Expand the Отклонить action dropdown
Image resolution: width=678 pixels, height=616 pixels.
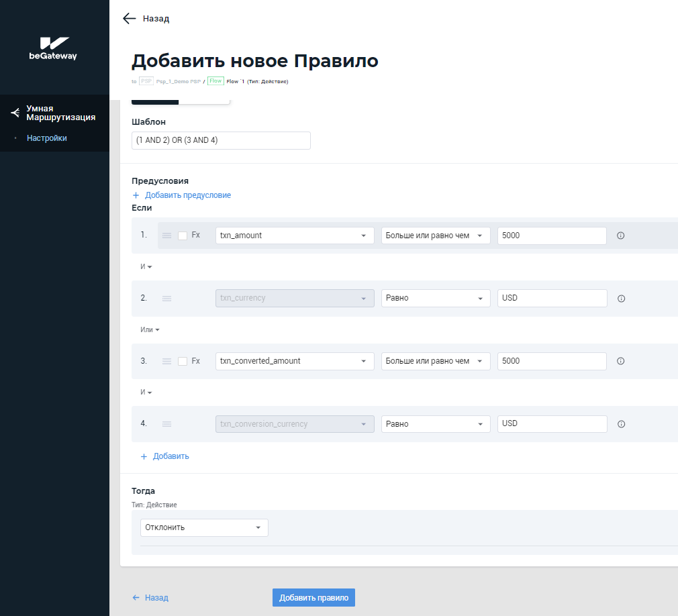point(204,527)
